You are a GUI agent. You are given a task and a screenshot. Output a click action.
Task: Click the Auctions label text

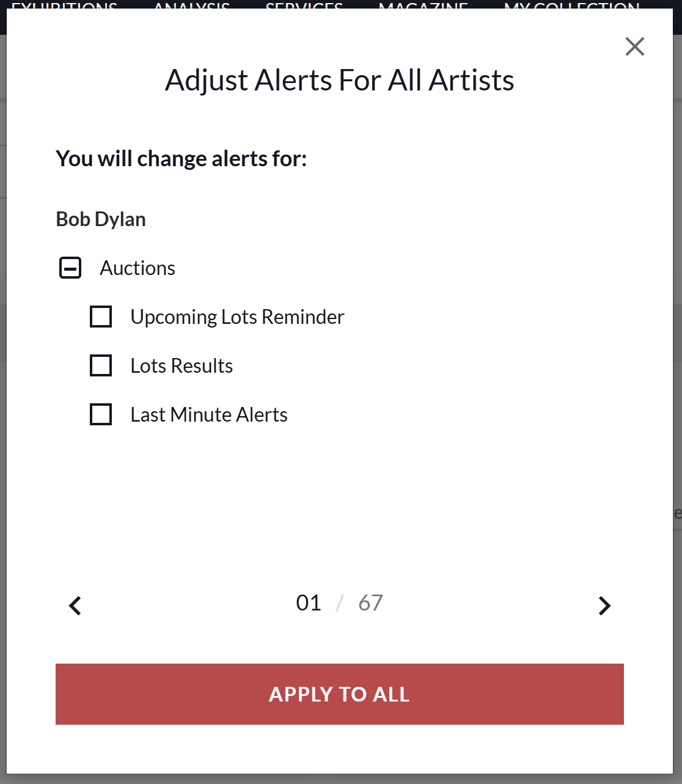click(137, 268)
